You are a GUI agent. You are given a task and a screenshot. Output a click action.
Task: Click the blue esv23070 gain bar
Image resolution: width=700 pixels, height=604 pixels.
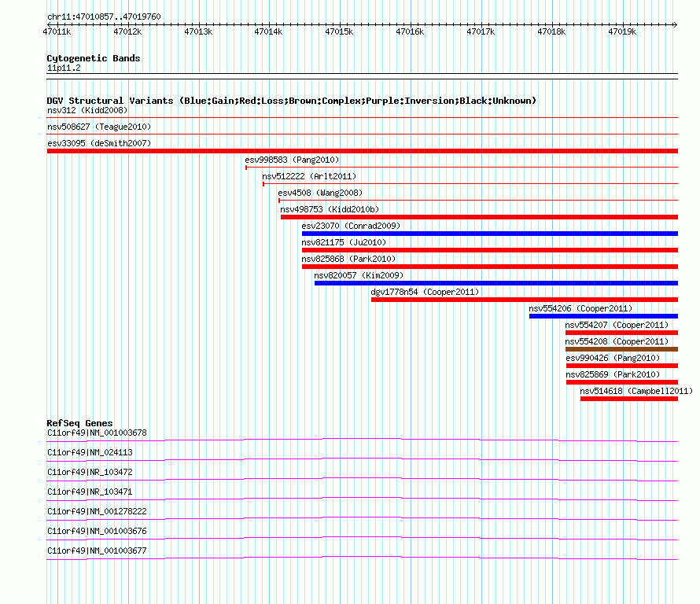[490, 234]
